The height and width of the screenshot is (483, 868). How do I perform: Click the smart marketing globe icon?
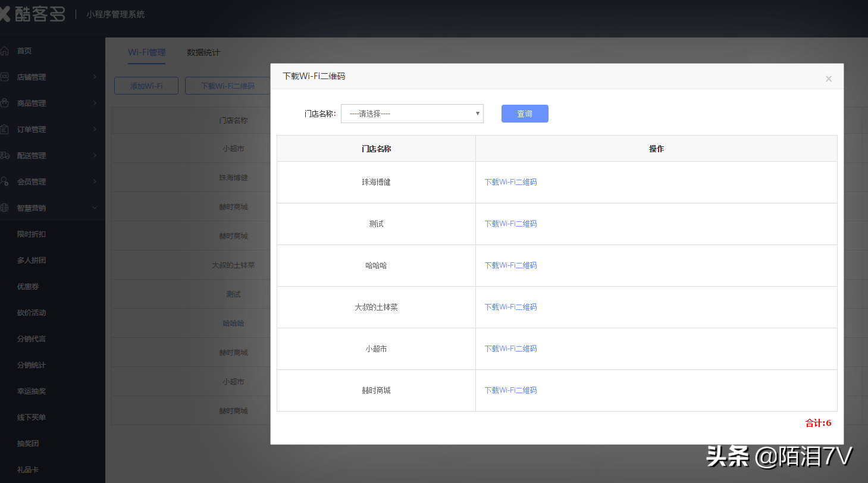[x=4, y=208]
